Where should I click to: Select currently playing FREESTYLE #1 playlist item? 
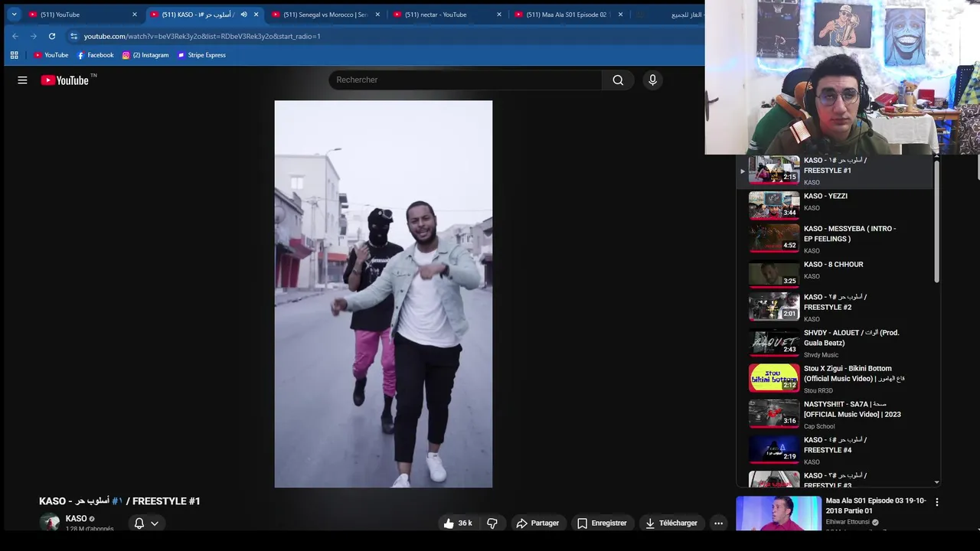(833, 171)
